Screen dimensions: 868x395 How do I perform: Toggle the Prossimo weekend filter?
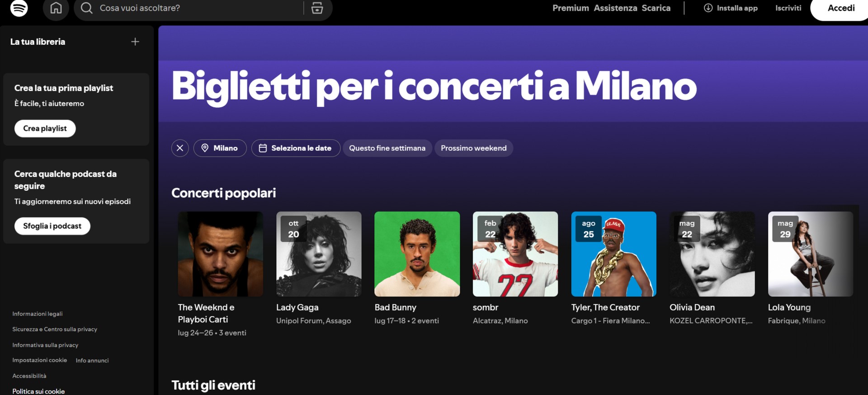[x=473, y=148]
